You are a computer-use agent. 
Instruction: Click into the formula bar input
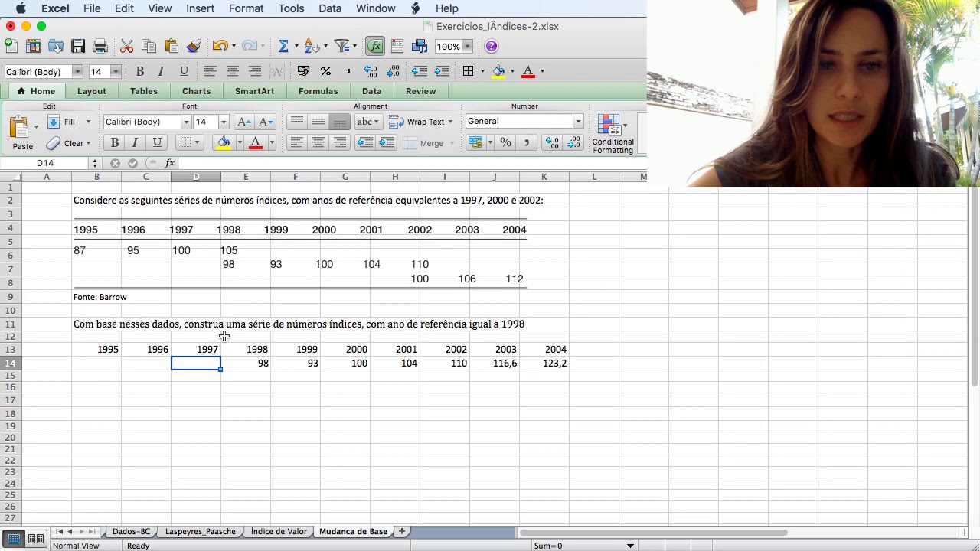pyautogui.click(x=410, y=163)
